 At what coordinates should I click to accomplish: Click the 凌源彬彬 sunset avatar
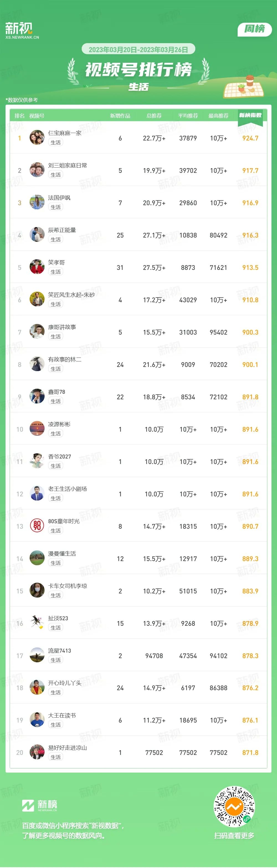[37, 429]
